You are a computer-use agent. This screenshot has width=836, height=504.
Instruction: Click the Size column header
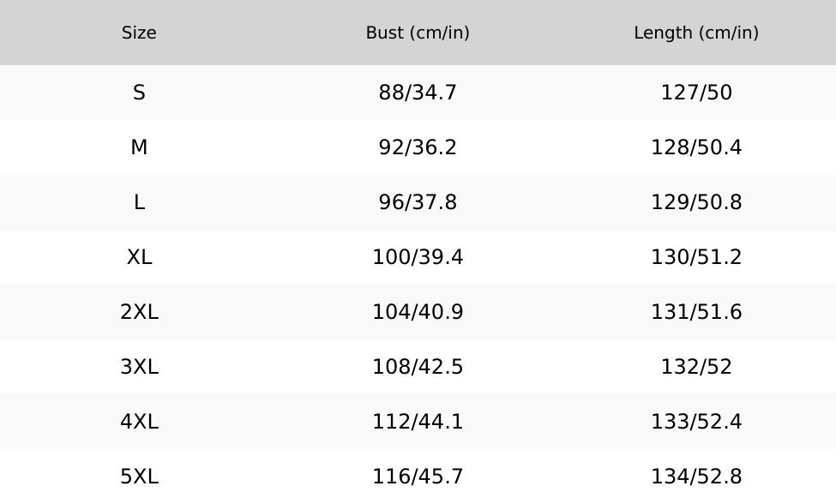(139, 33)
